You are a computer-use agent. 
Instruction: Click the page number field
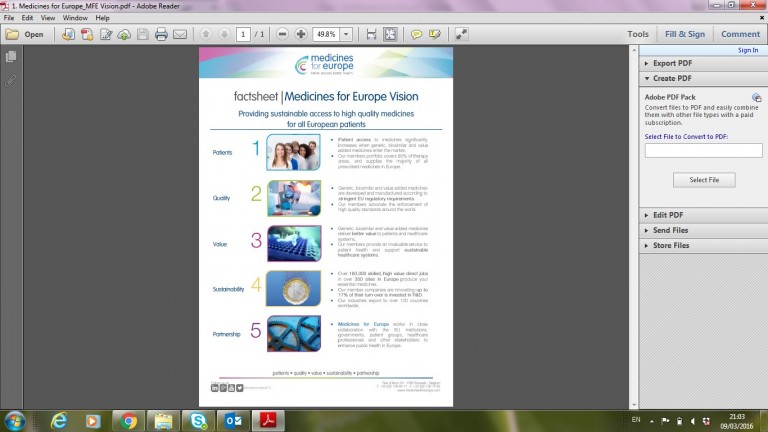(243, 34)
